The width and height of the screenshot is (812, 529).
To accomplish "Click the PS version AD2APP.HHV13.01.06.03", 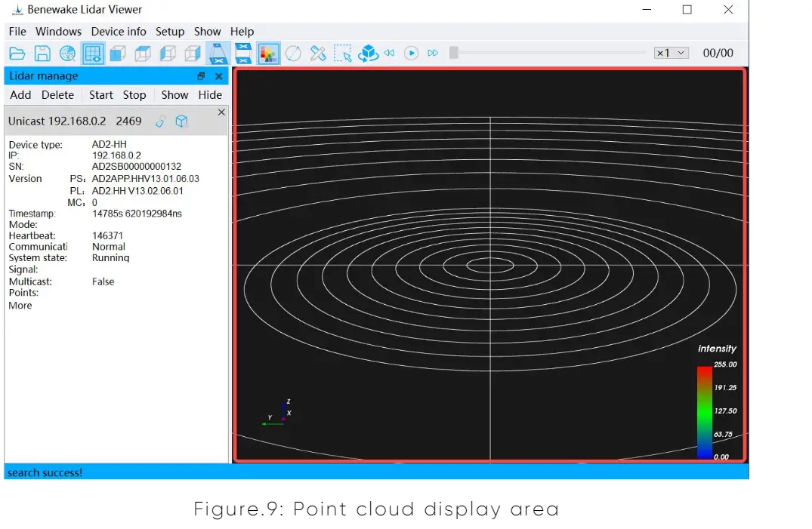I will [146, 179].
